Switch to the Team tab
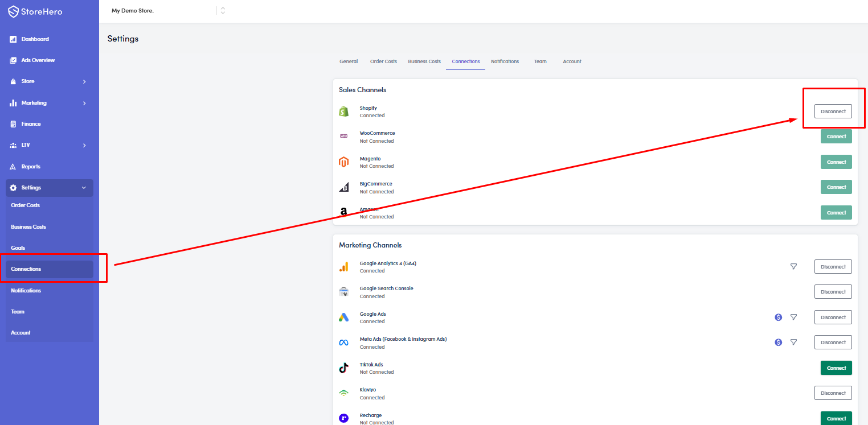This screenshot has height=425, width=868. click(541, 61)
